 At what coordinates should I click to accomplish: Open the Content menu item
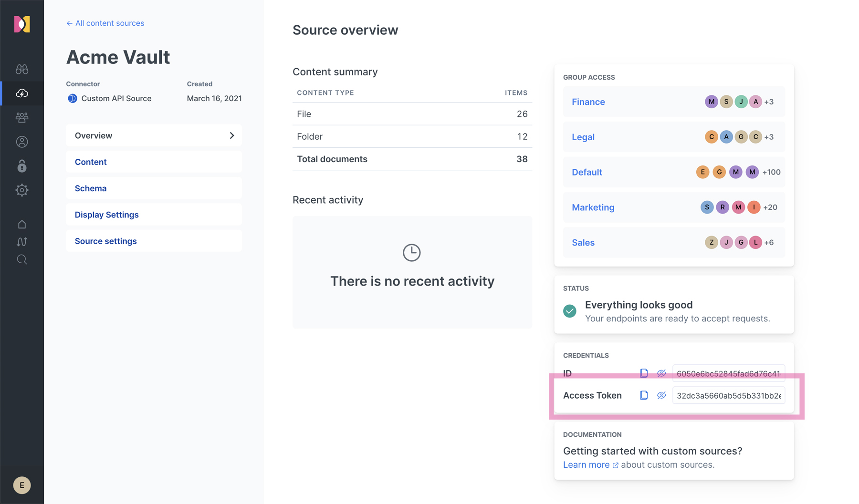[x=91, y=162]
